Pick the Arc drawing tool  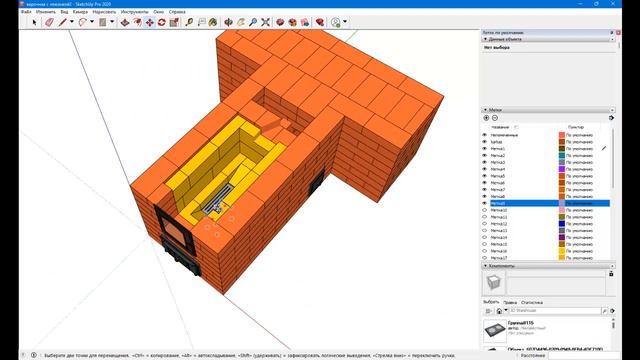click(x=82, y=22)
